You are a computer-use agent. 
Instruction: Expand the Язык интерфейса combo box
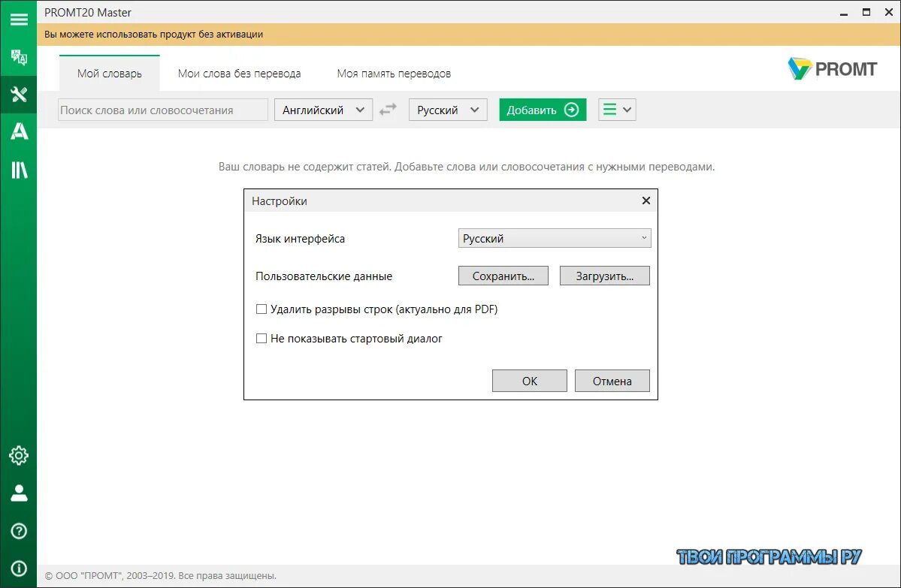pos(555,238)
